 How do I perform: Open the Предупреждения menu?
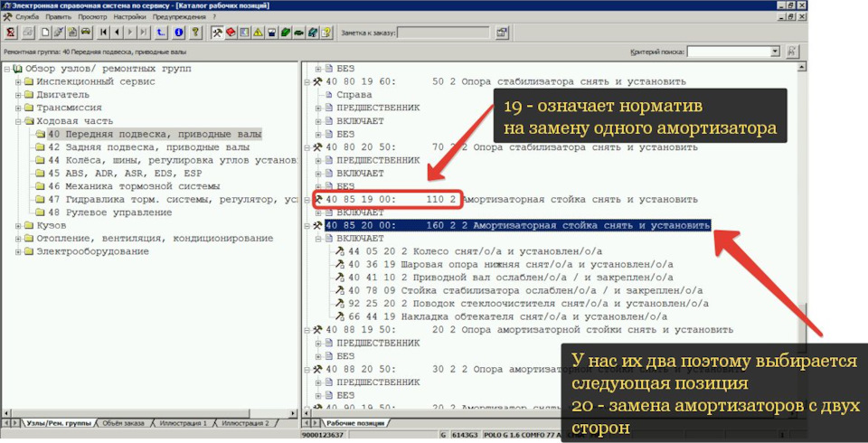179,16
